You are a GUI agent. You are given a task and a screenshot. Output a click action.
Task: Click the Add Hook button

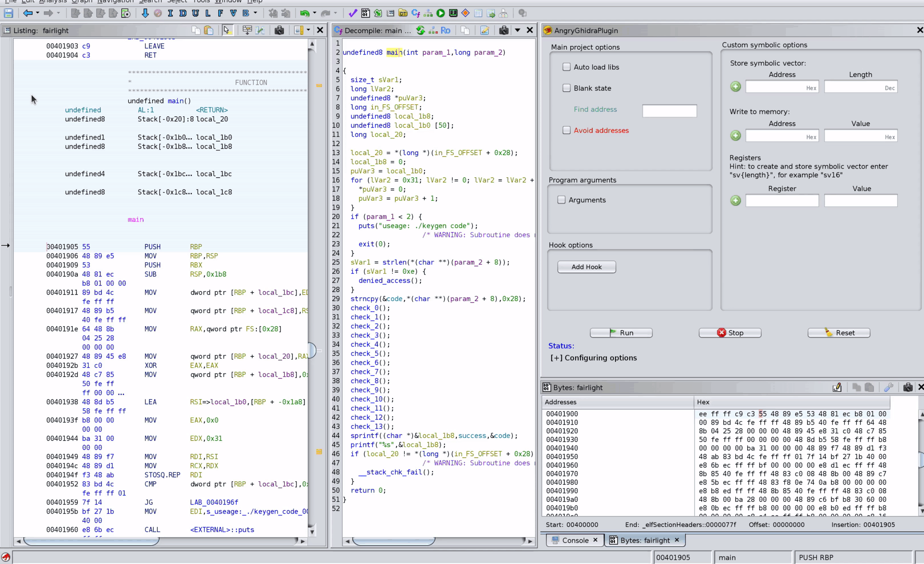click(x=586, y=266)
